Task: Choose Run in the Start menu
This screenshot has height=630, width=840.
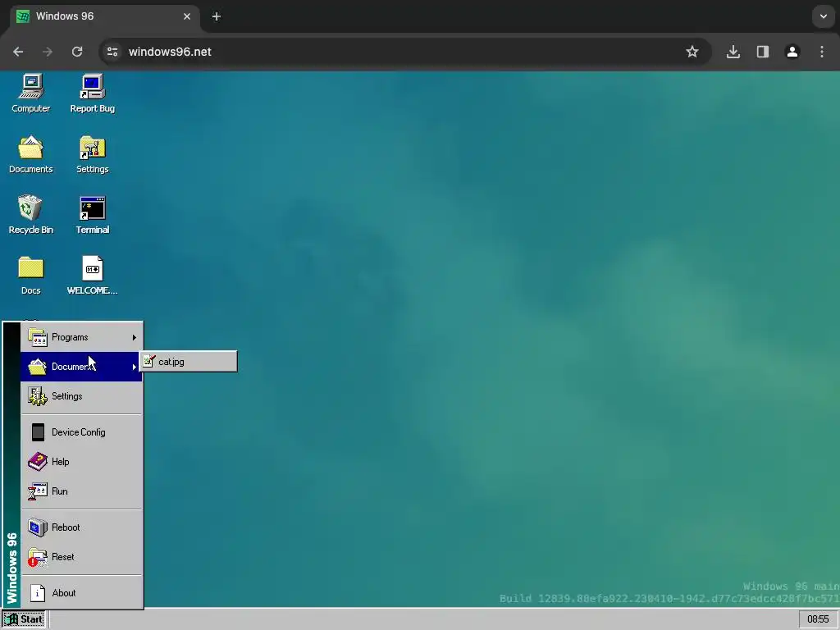Action: coord(81,491)
